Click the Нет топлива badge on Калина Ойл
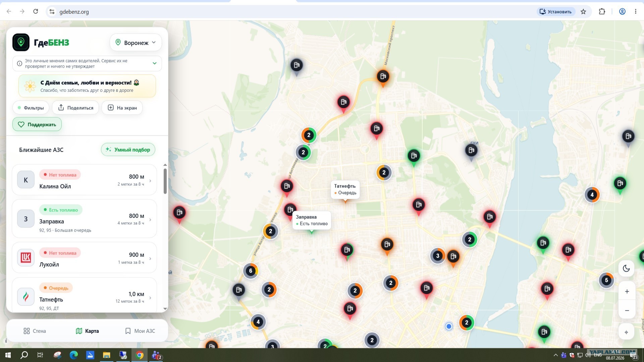The width and height of the screenshot is (644, 362). point(60,175)
